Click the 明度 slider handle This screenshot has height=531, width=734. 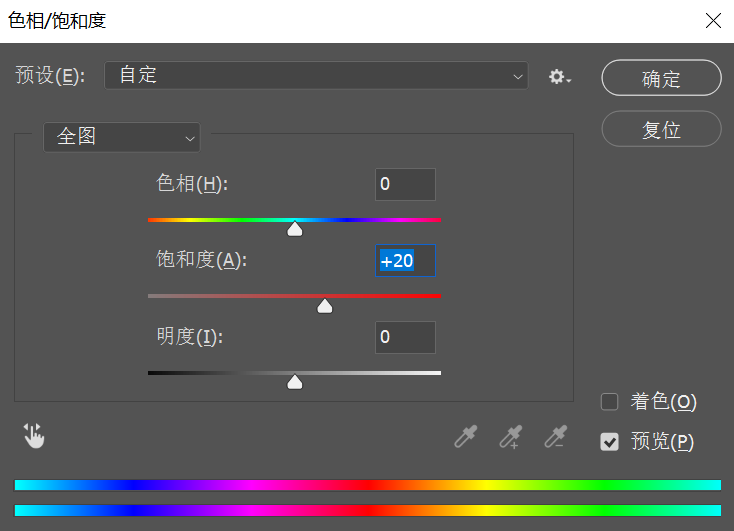tap(294, 382)
